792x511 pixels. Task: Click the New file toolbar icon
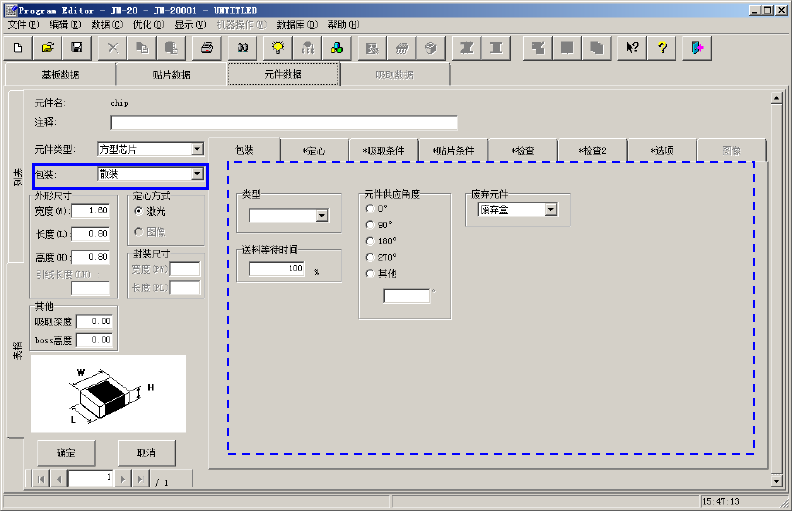(x=18, y=47)
